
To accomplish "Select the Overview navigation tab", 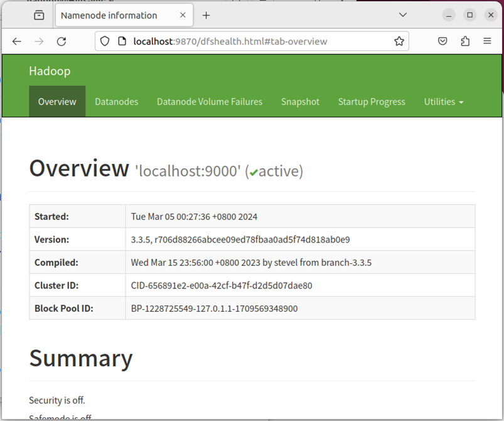I will 57,102.
